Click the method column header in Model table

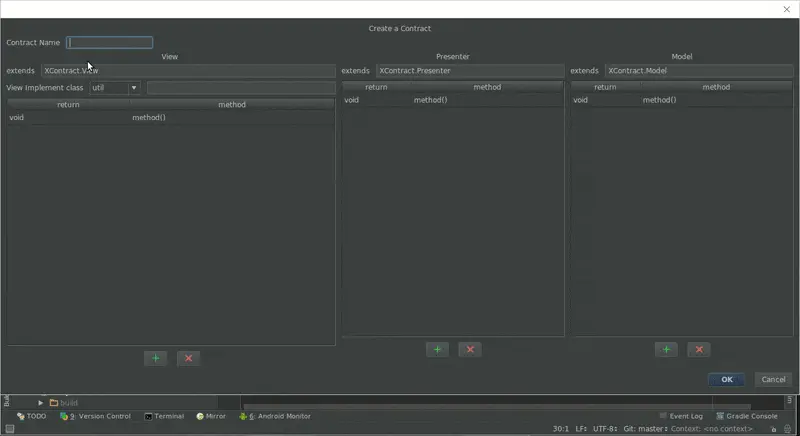click(716, 87)
